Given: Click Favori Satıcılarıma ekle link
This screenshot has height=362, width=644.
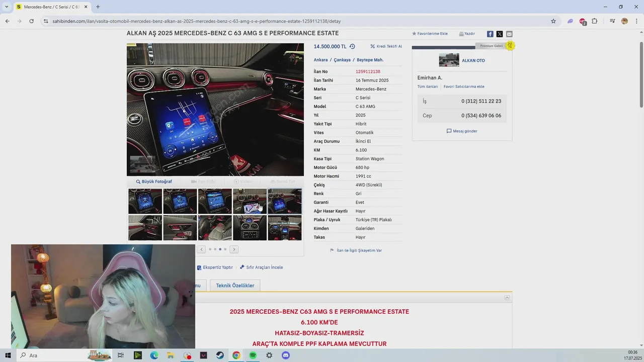Looking at the screenshot, I should tap(464, 87).
